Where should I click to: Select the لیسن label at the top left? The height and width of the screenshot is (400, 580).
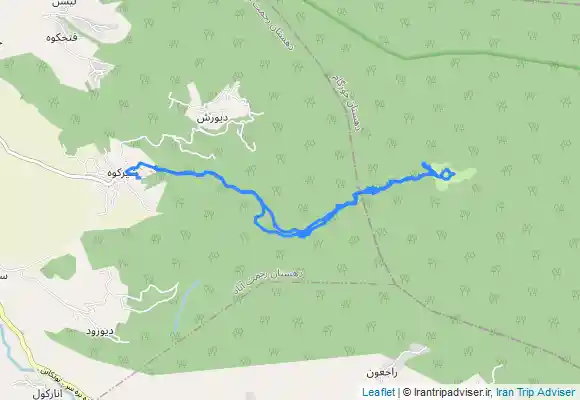click(64, 3)
